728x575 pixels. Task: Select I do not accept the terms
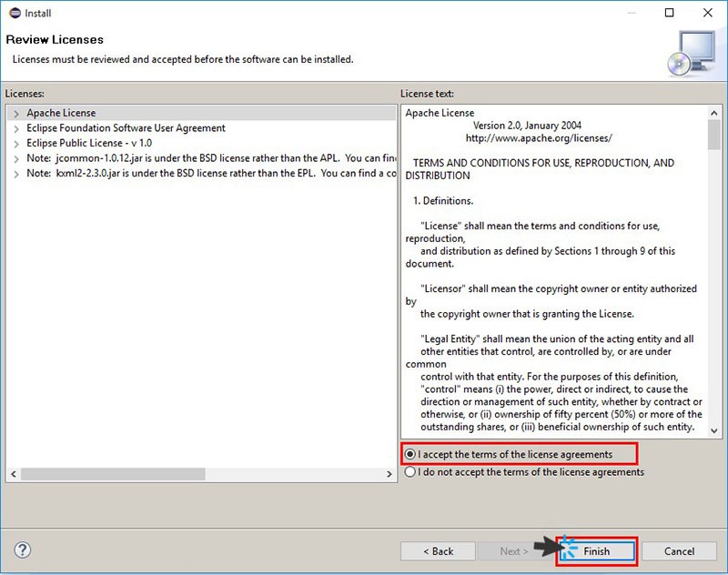click(x=410, y=472)
